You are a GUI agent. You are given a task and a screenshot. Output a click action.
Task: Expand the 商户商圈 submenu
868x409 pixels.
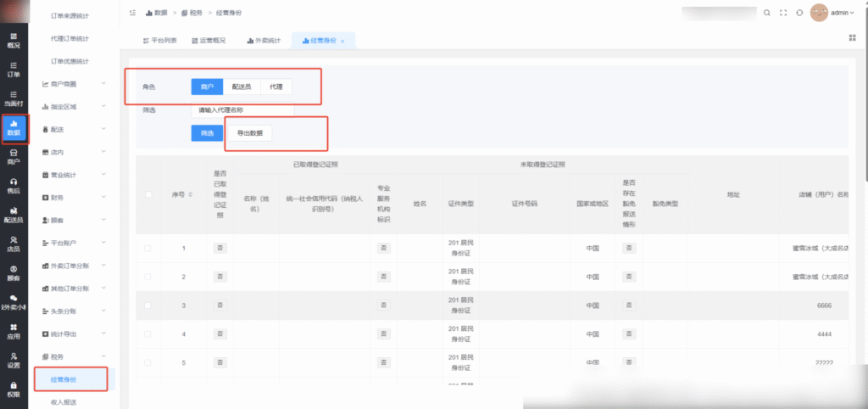75,84
